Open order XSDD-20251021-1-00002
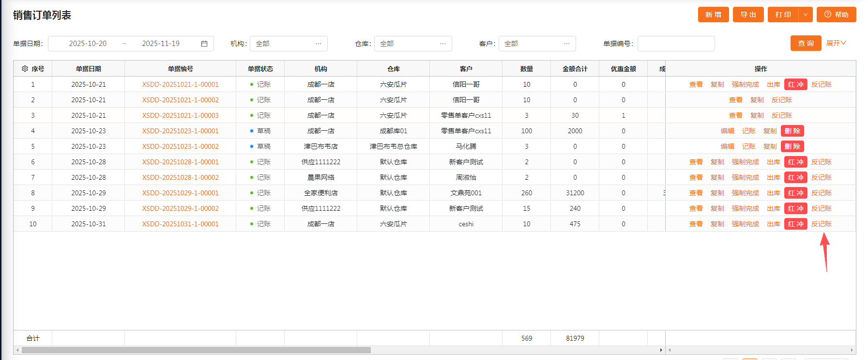The height and width of the screenshot is (360, 868). pyautogui.click(x=180, y=100)
